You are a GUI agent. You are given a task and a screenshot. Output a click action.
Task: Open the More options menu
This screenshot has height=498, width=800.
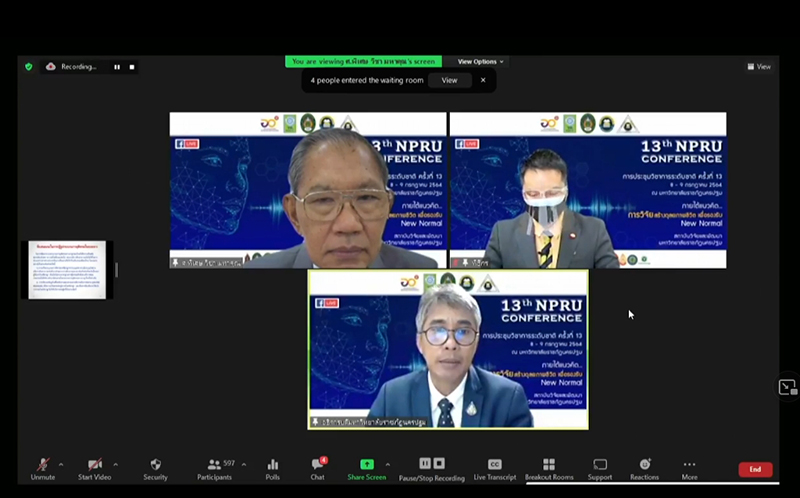coord(689,469)
